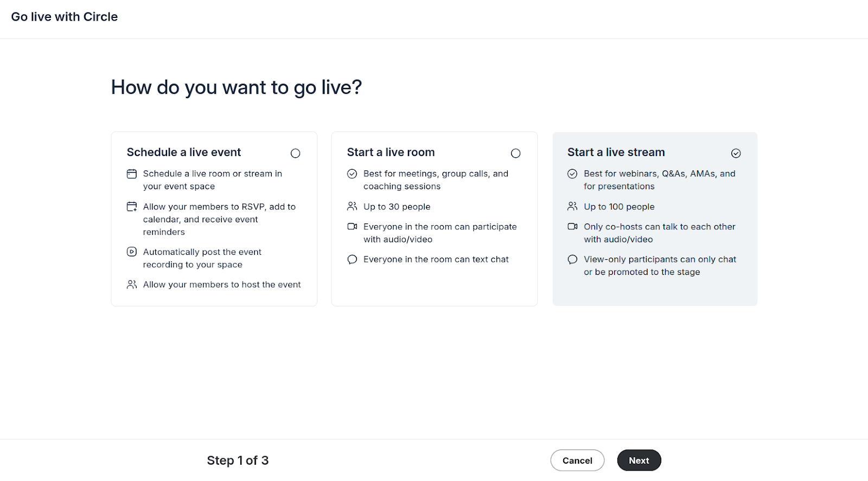Click video camera icon beside Everyone can participate

point(352,227)
